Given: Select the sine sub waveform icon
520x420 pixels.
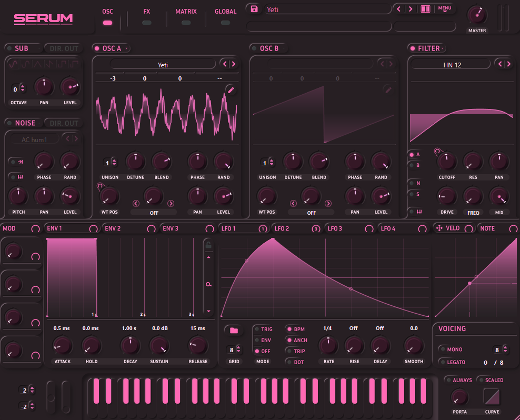Looking at the screenshot, I should pos(13,64).
